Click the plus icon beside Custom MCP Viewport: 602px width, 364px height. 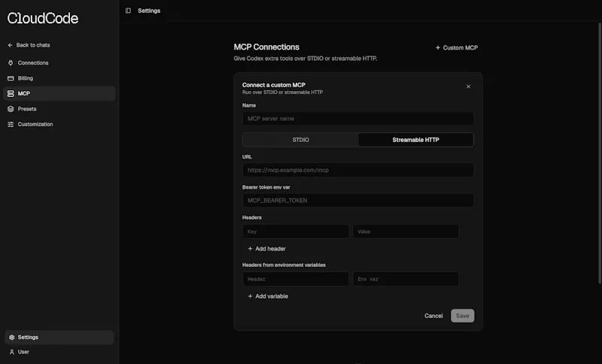pyautogui.click(x=438, y=47)
